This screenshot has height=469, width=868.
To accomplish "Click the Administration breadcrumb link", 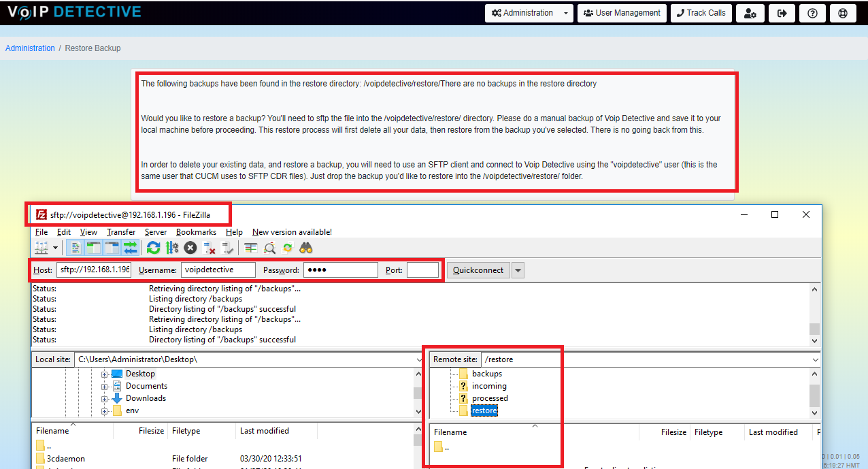I will point(30,48).
